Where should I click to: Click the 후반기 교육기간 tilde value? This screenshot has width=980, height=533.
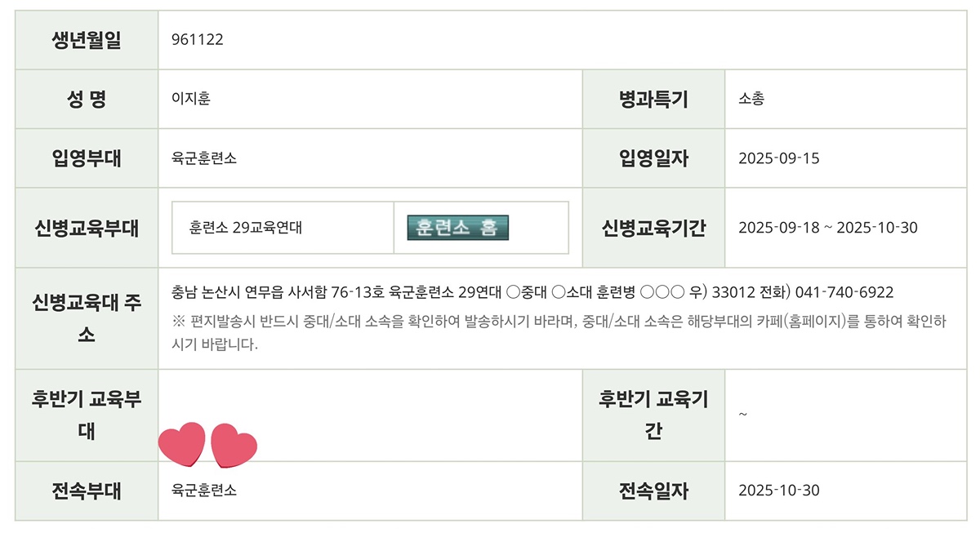coord(742,414)
